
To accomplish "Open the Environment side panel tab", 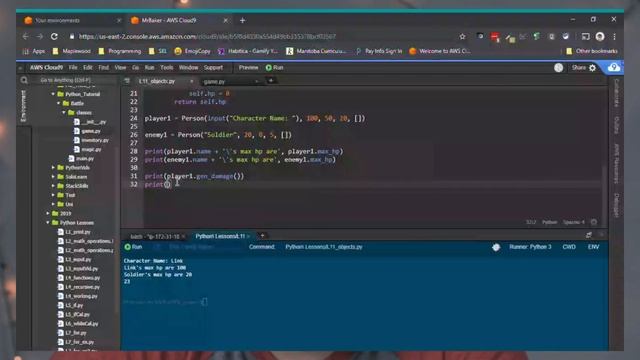I will point(23,106).
